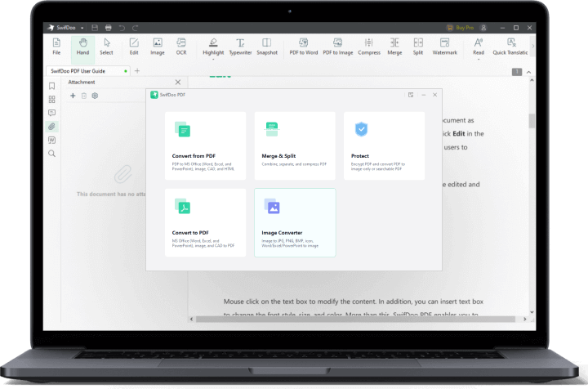Collapse the ribbon with the chevron
Screen dimensions: 588x389
[x=528, y=72]
